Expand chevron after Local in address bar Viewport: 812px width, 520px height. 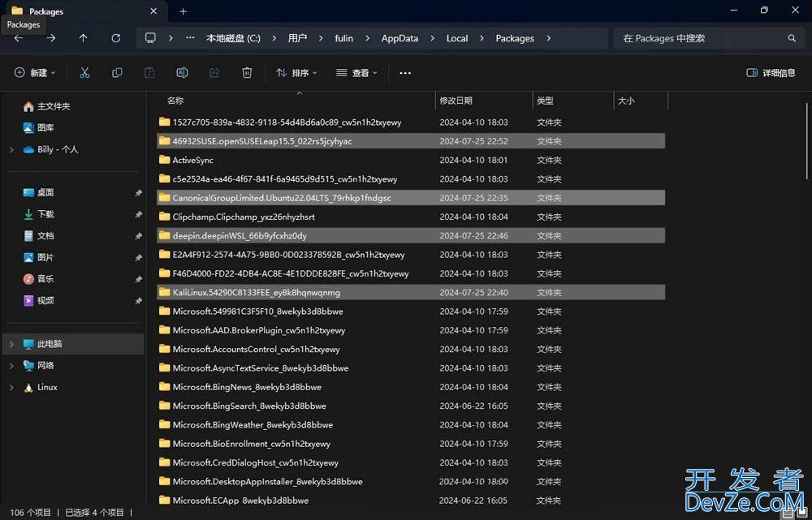click(482, 38)
